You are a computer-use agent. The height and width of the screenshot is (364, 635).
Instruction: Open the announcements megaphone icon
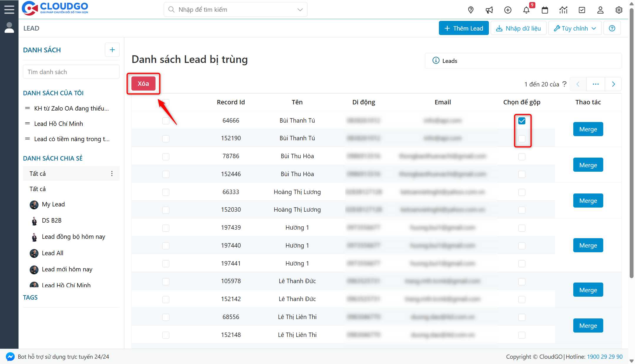tap(489, 10)
